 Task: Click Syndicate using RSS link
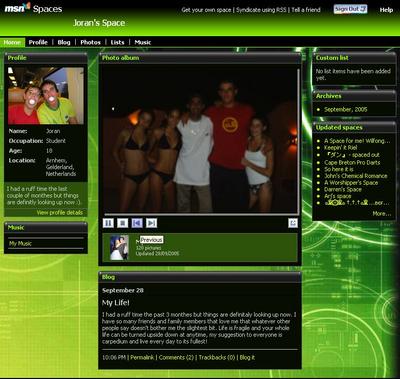click(x=261, y=10)
